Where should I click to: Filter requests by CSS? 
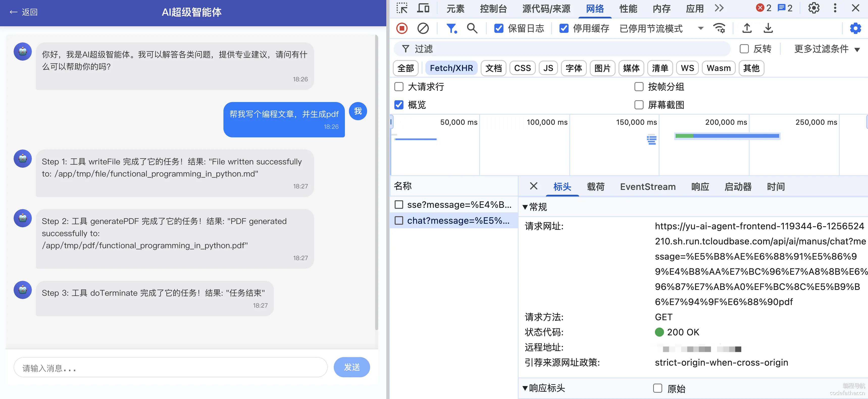point(522,68)
